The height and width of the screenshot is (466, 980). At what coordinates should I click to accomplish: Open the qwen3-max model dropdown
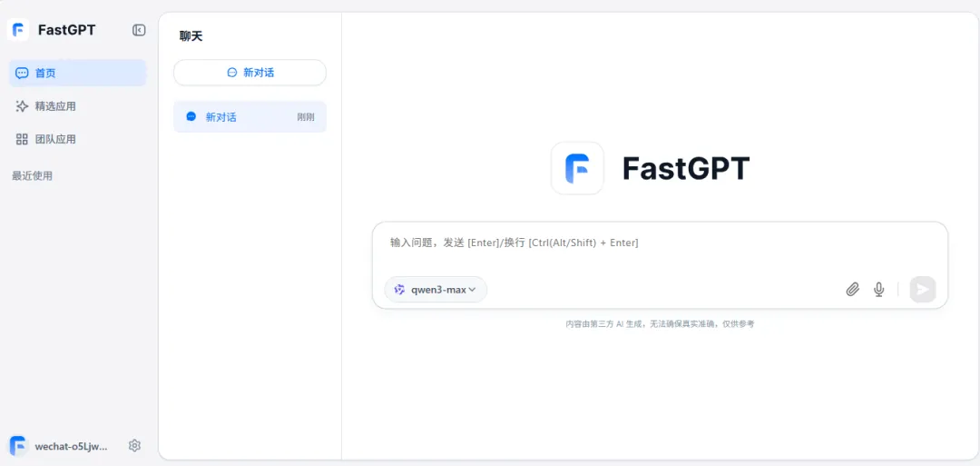436,290
